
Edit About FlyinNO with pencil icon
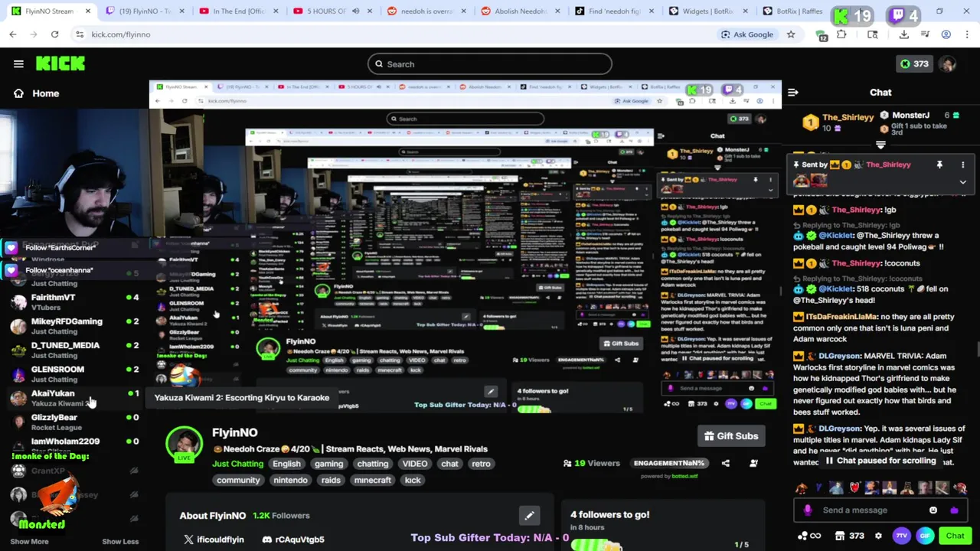(x=529, y=516)
